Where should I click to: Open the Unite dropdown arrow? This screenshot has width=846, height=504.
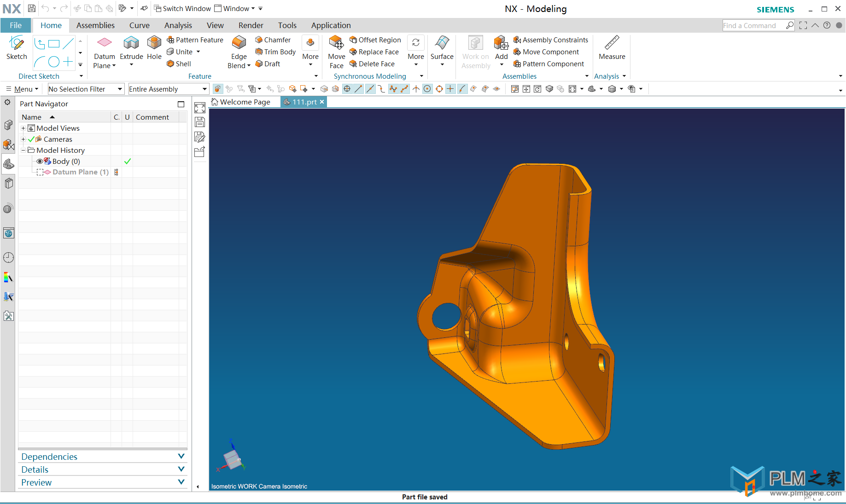tap(198, 52)
